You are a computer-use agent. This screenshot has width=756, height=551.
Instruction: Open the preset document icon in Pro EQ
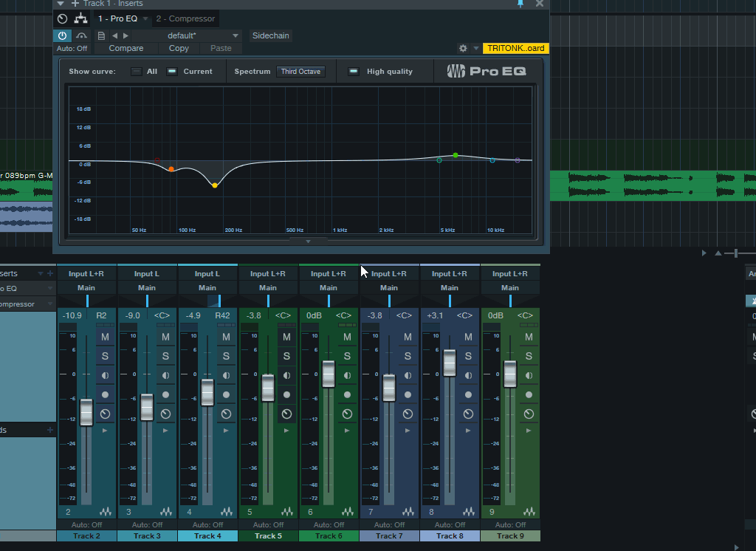click(x=101, y=35)
